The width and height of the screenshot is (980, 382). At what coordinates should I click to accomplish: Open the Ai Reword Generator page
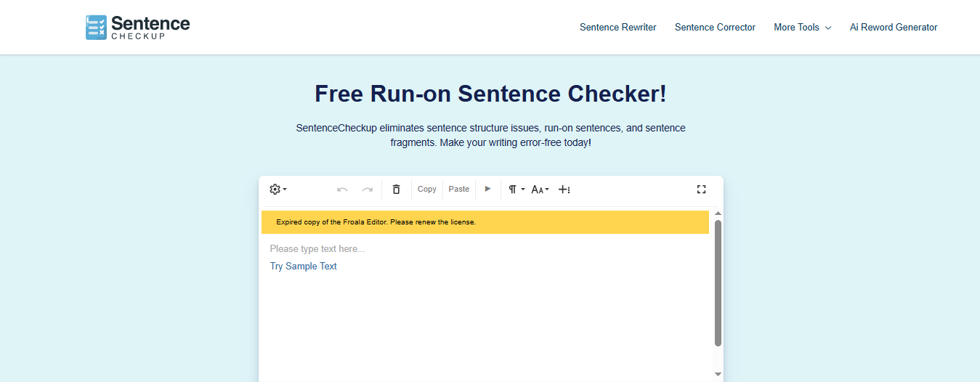point(894,28)
